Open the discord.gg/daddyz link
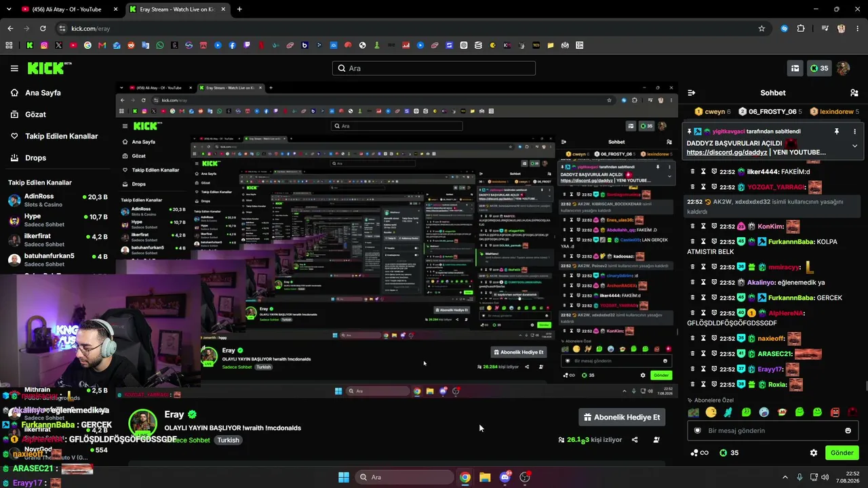Screen dimensions: 868x488 (x=727, y=152)
